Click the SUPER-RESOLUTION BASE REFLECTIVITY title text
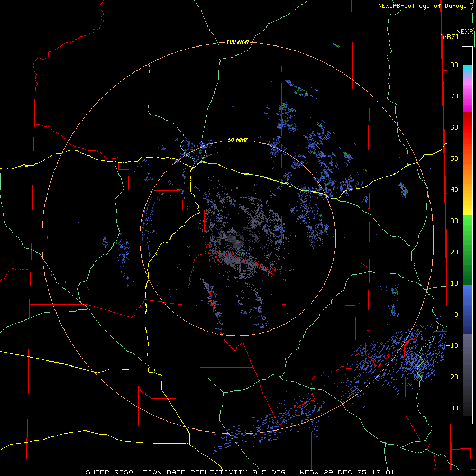This screenshot has width=476, height=476. pyautogui.click(x=167, y=472)
